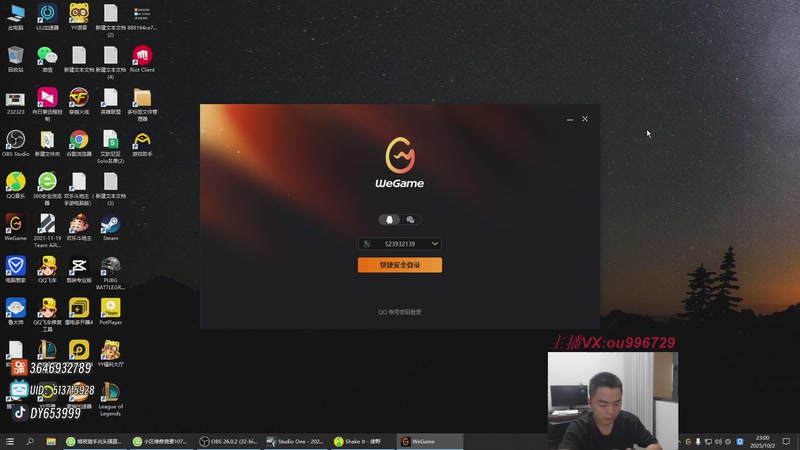The image size is (800, 450).
Task: Open 穿越火线 CrossFire desktop icon
Action: click(x=79, y=101)
